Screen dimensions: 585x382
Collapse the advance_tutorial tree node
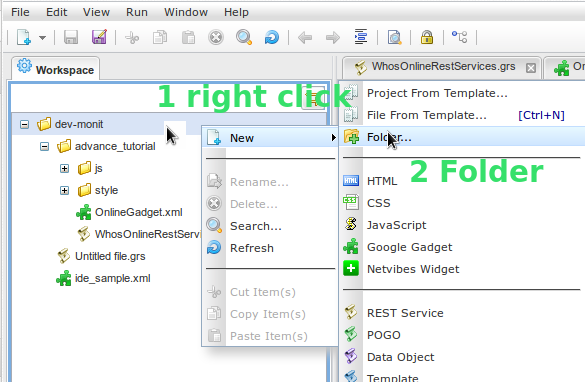(44, 146)
